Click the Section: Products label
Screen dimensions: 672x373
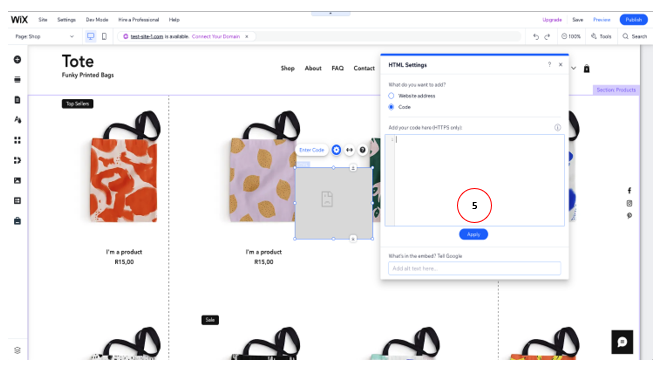tap(616, 90)
